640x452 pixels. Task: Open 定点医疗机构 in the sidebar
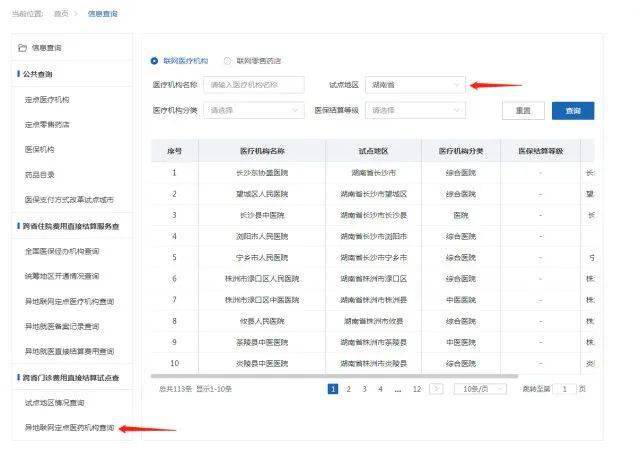[x=47, y=100]
